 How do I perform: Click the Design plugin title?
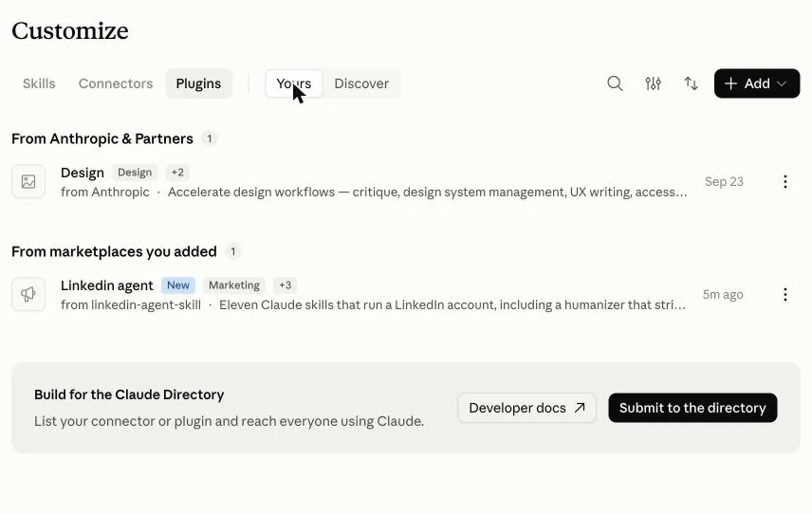[x=83, y=173]
